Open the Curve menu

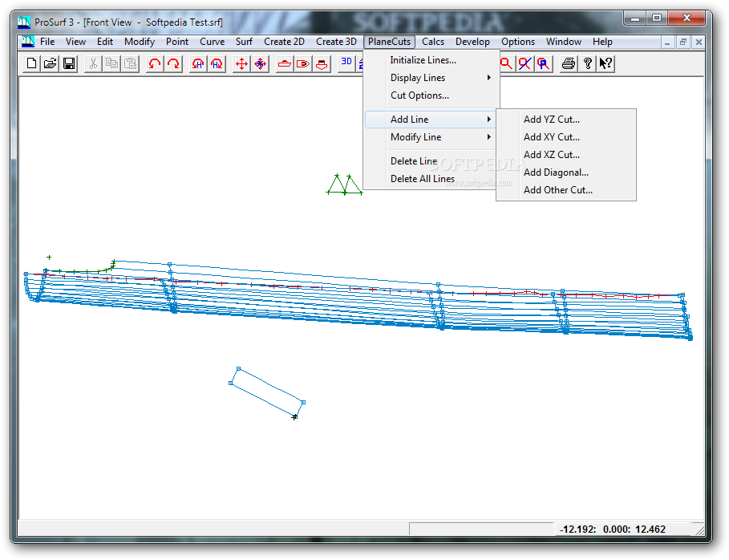212,42
